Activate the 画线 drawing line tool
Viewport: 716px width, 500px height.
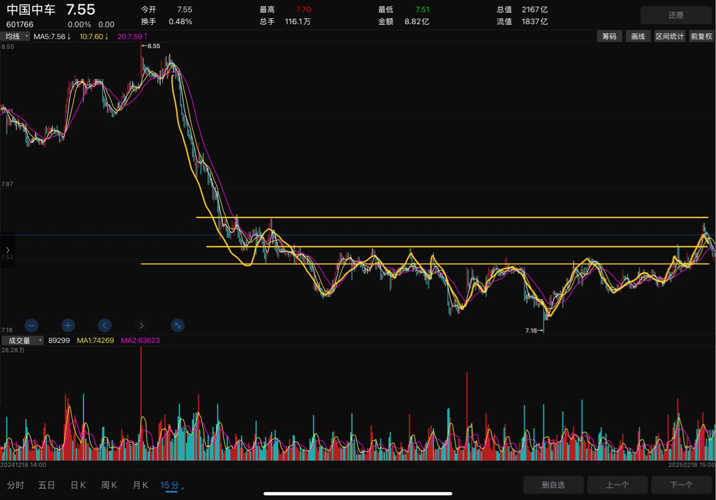coord(637,36)
